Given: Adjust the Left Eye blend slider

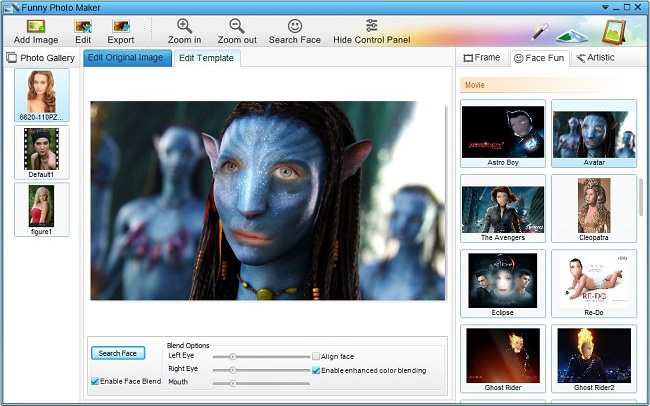Looking at the screenshot, I should [261, 356].
